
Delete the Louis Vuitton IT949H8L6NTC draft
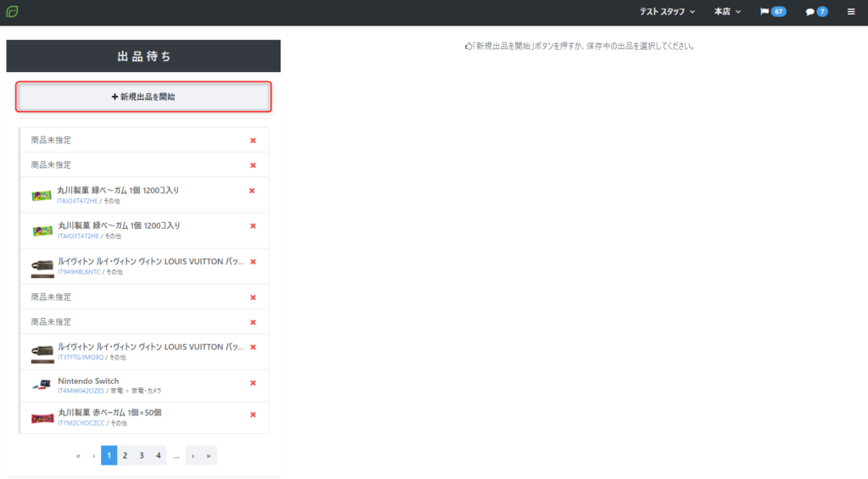pyautogui.click(x=253, y=261)
